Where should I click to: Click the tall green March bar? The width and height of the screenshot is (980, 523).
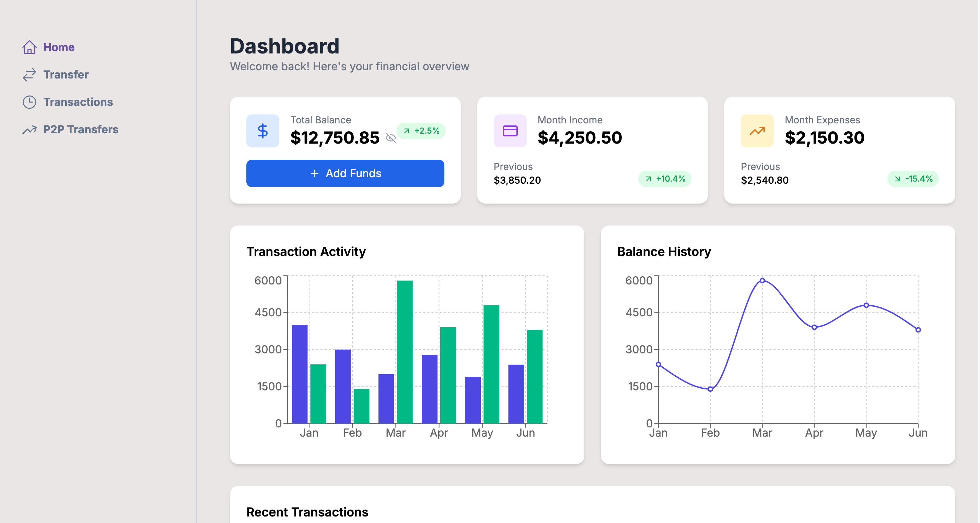pos(405,352)
